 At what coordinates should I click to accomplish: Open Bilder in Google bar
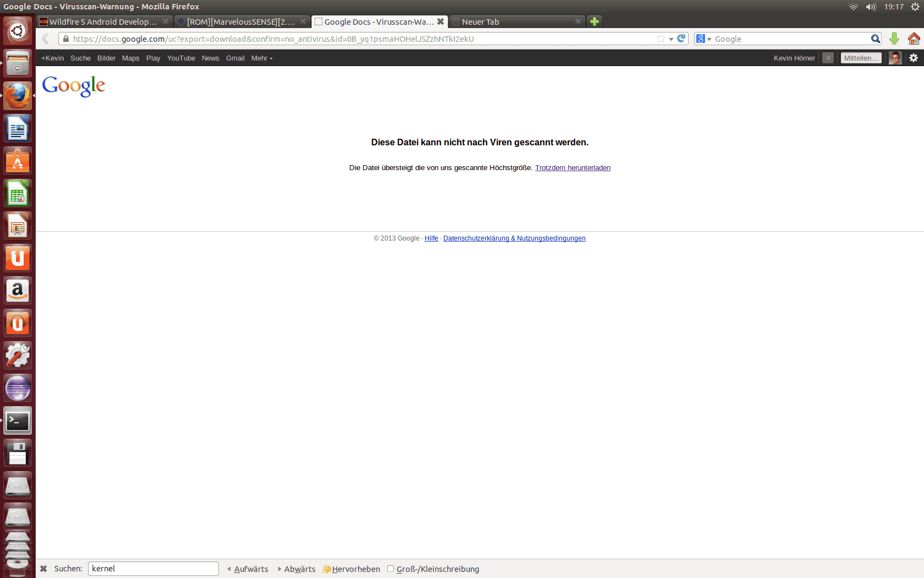click(x=106, y=58)
